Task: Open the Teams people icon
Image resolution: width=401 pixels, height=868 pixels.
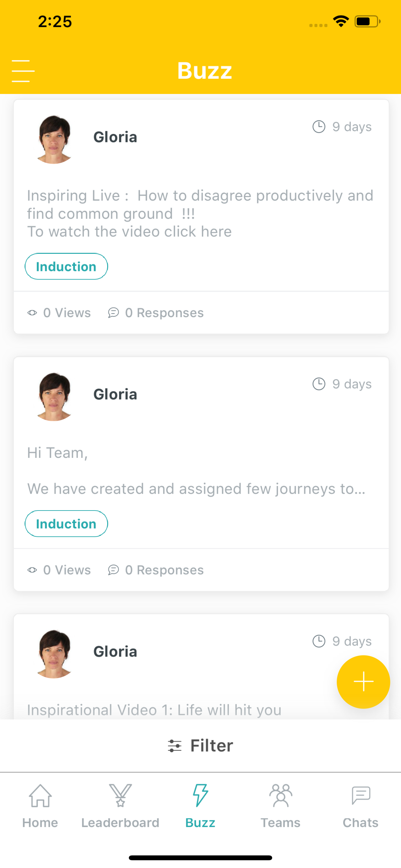Action: click(x=280, y=795)
